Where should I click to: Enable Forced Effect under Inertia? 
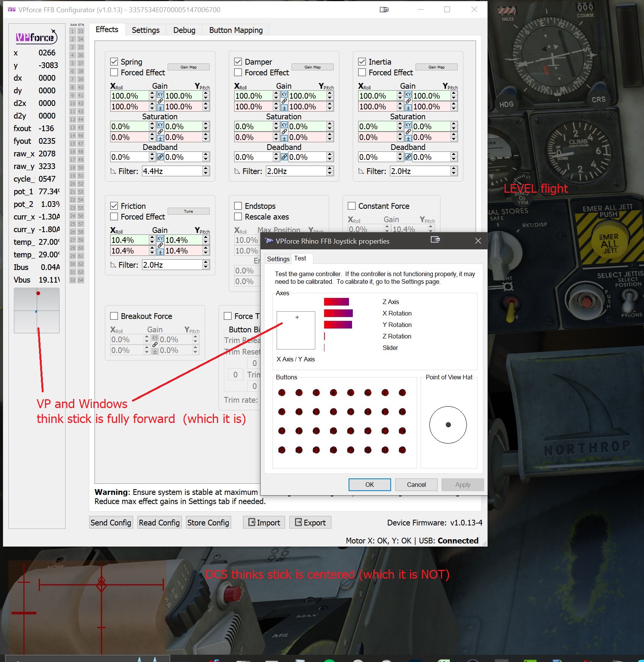(x=362, y=72)
